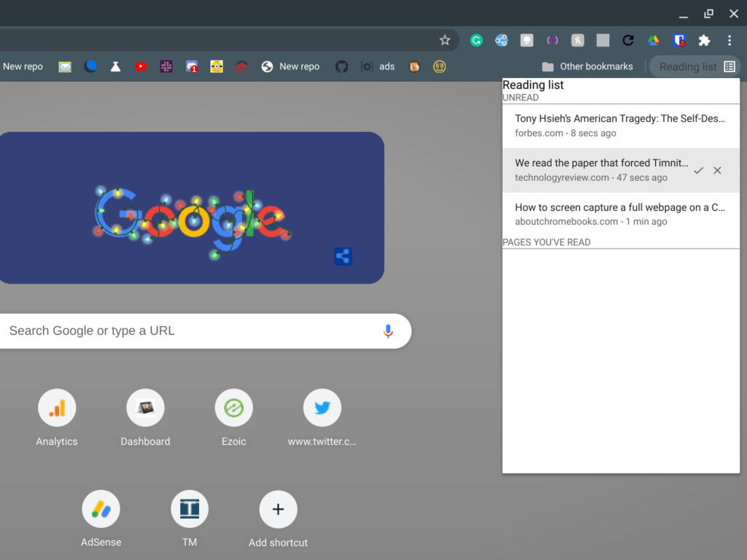Open the New repo bookmark with globe icon

tap(290, 66)
